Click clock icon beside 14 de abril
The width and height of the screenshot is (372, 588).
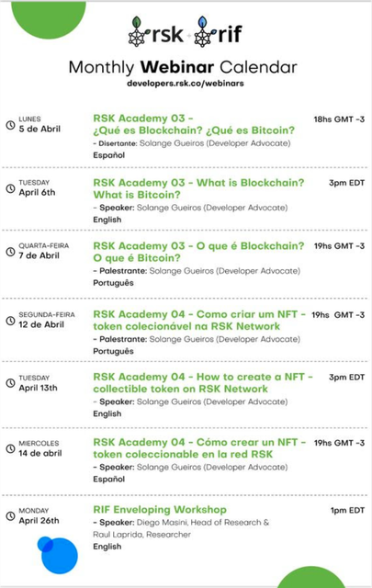click(10, 449)
